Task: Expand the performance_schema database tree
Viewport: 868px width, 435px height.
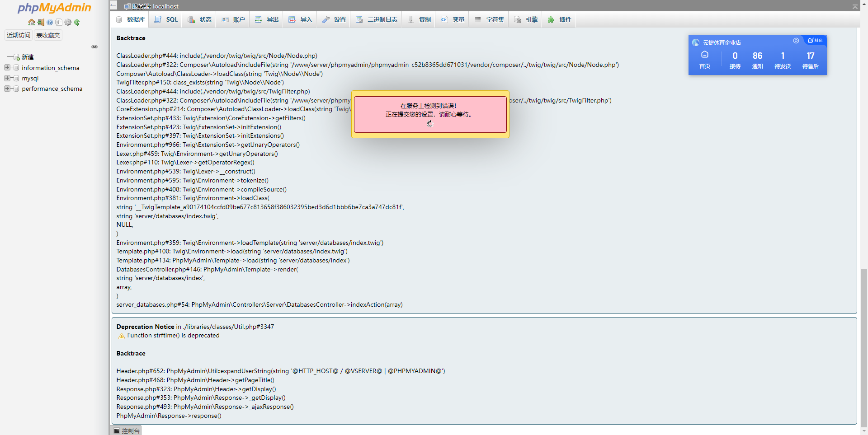Action: [x=7, y=89]
